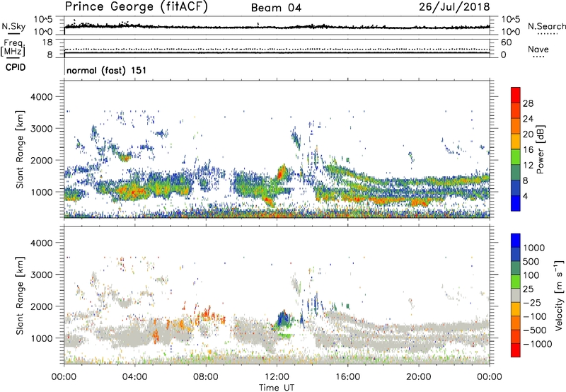Click the '1000' velocity colorbar value
This screenshot has height=392, width=566.
click(x=533, y=248)
